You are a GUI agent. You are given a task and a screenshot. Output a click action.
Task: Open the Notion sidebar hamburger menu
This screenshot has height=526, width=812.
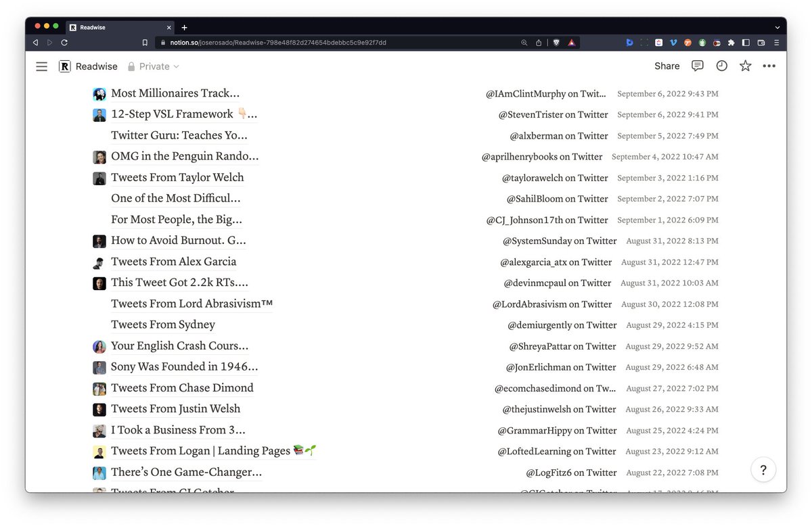[x=42, y=66]
